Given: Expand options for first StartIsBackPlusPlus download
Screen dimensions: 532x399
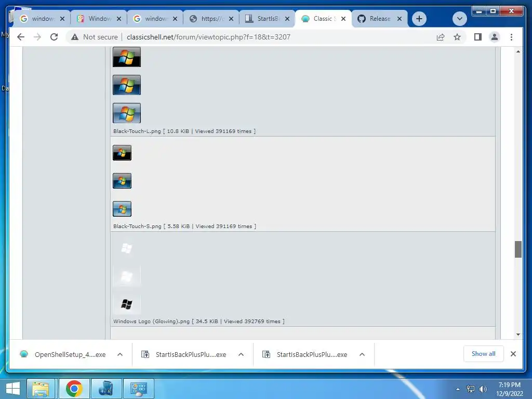Looking at the screenshot, I should (x=241, y=354).
